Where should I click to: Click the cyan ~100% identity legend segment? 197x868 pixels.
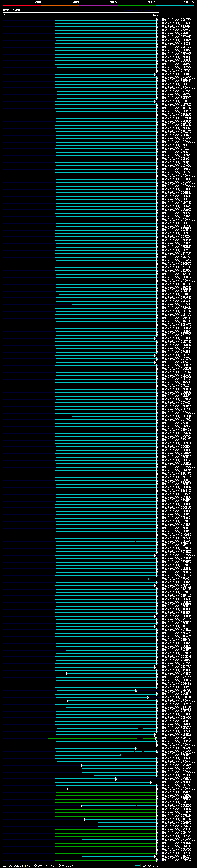[175, 6]
